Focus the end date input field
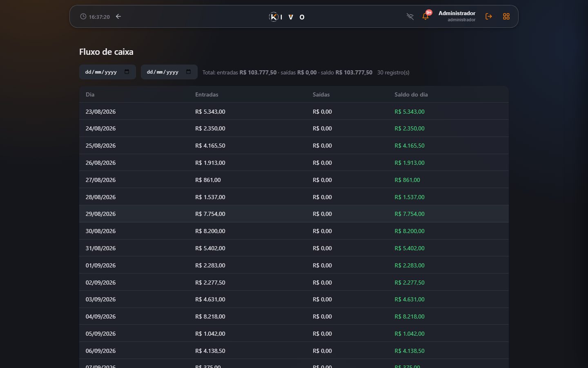The image size is (588, 368). [x=169, y=72]
